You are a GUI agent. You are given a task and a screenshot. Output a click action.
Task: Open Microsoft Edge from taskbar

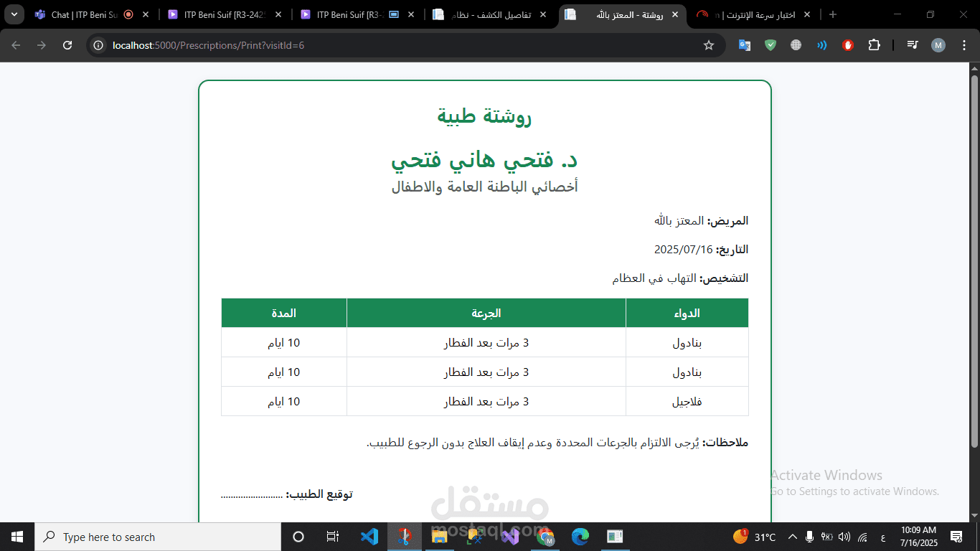(580, 537)
